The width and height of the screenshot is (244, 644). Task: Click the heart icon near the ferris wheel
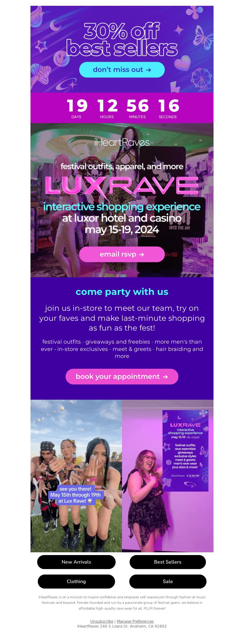182,63
